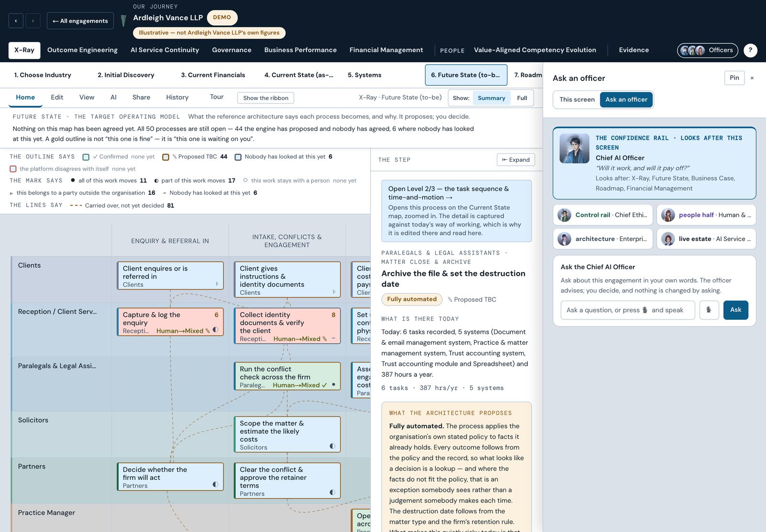Screen dimensions: 766x532
Task: Click the Fully automated status pill
Action: click(x=412, y=299)
